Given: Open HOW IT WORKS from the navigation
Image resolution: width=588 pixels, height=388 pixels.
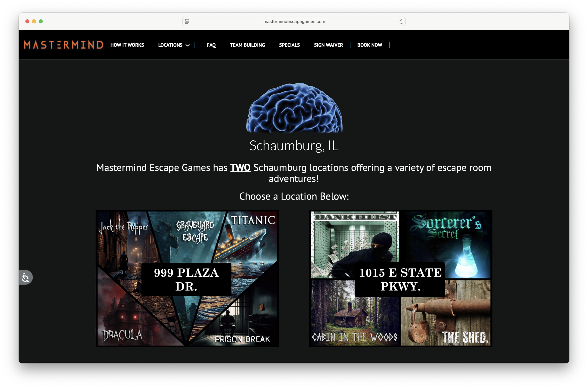Looking at the screenshot, I should point(127,45).
